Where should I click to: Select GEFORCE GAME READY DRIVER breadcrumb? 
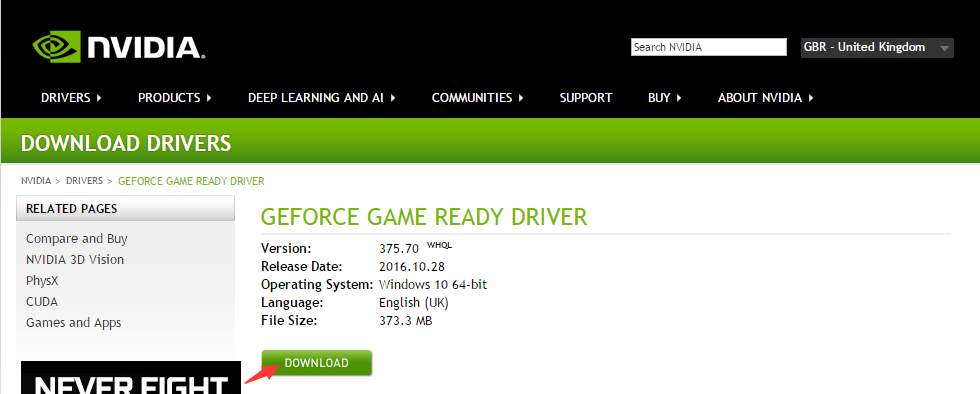(191, 181)
